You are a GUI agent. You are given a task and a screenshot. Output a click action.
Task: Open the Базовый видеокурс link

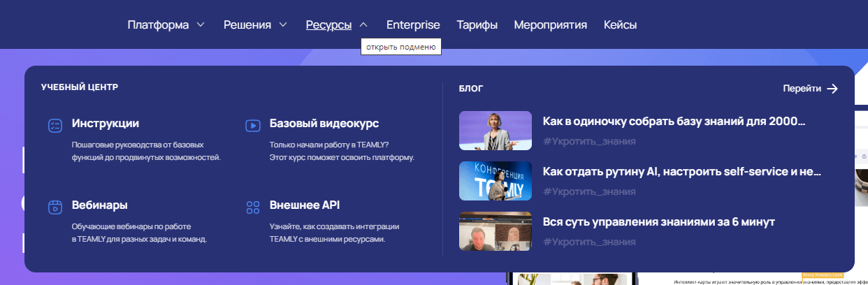324,124
